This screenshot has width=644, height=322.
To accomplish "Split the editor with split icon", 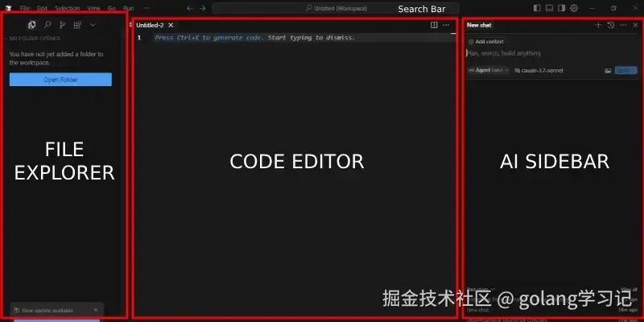I will click(x=434, y=25).
